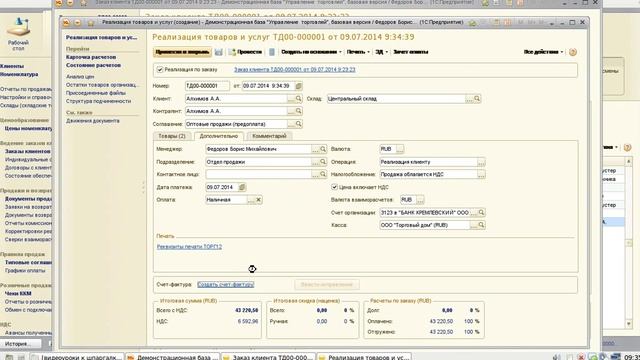Open the calendar picker next to document date 09.07.2014 9:34:39
Screen dimensions: 640x360
[x=299, y=86]
